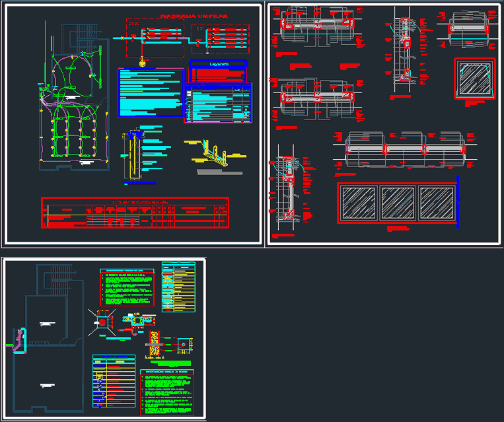Viewport: 504px width, 422px height.
Task: Select the blue Leyenda header box
Action: click(x=217, y=63)
